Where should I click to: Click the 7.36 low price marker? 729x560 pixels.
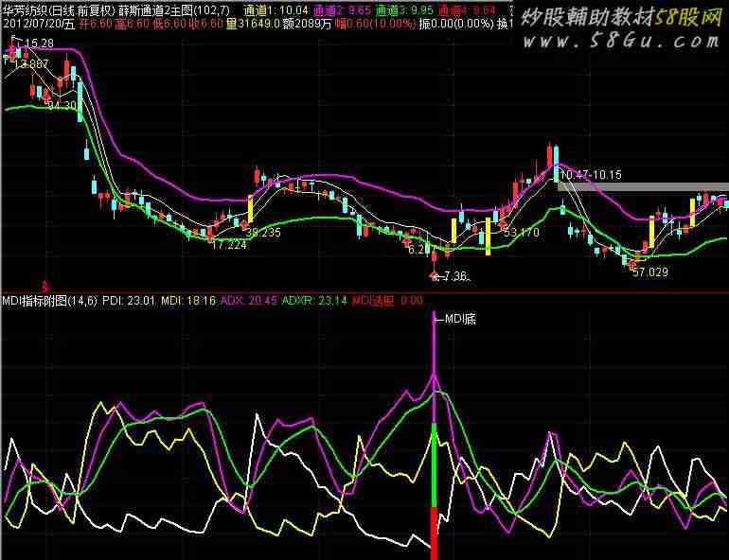[450, 276]
